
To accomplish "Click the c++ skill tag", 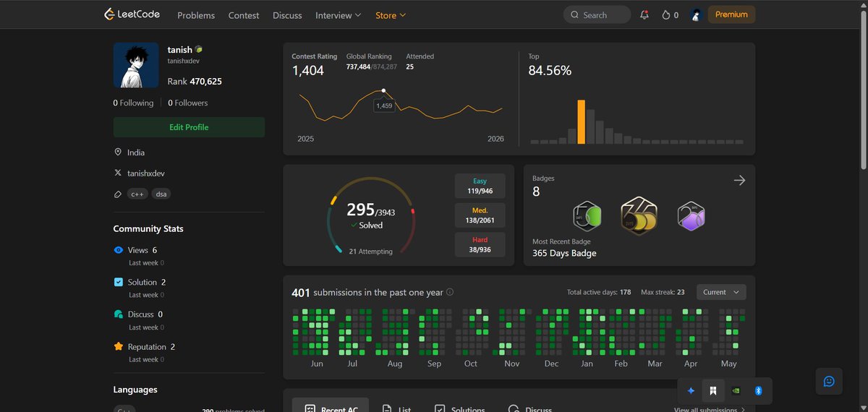I will tap(137, 194).
